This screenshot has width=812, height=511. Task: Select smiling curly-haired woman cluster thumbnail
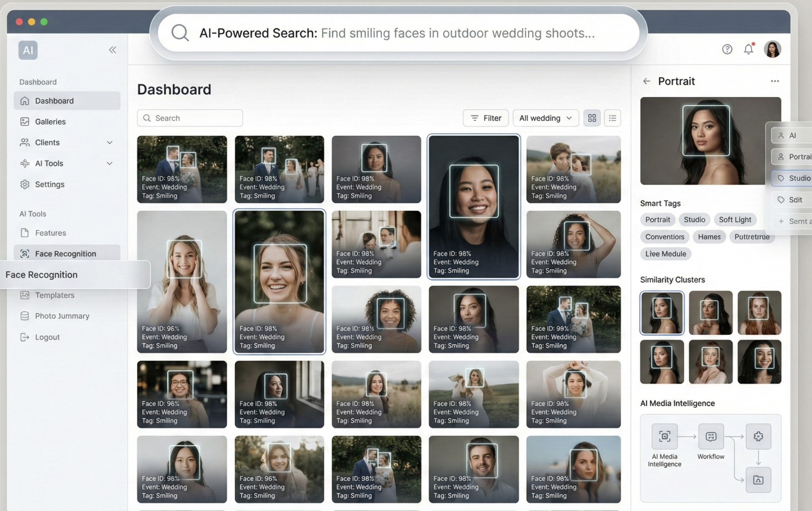click(x=759, y=362)
